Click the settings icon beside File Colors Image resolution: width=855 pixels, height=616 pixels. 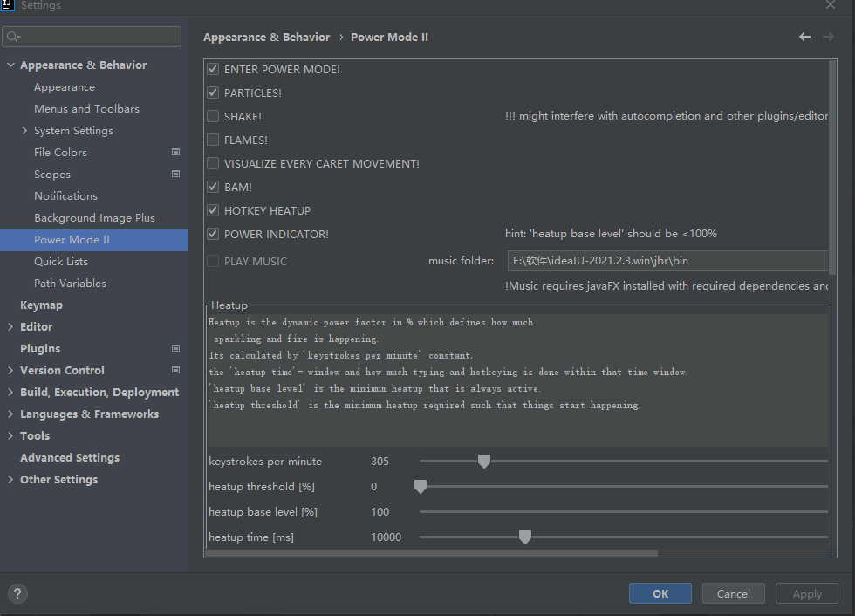click(175, 152)
